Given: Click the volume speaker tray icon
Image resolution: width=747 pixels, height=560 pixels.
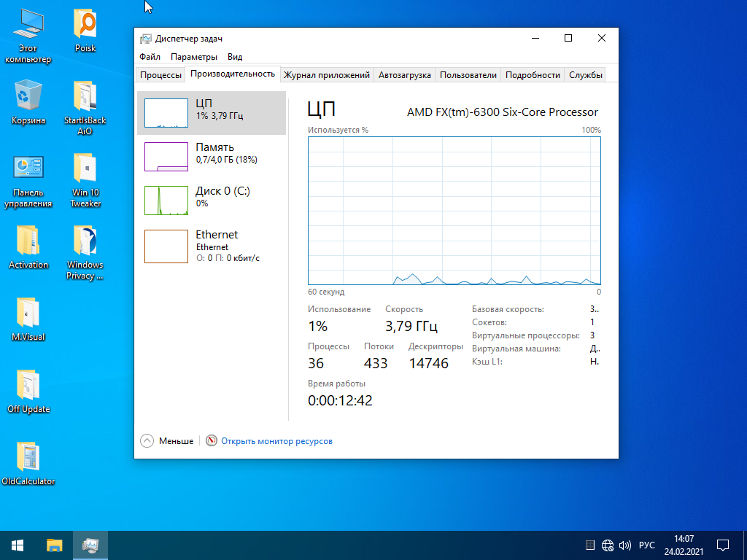Looking at the screenshot, I should (x=624, y=545).
